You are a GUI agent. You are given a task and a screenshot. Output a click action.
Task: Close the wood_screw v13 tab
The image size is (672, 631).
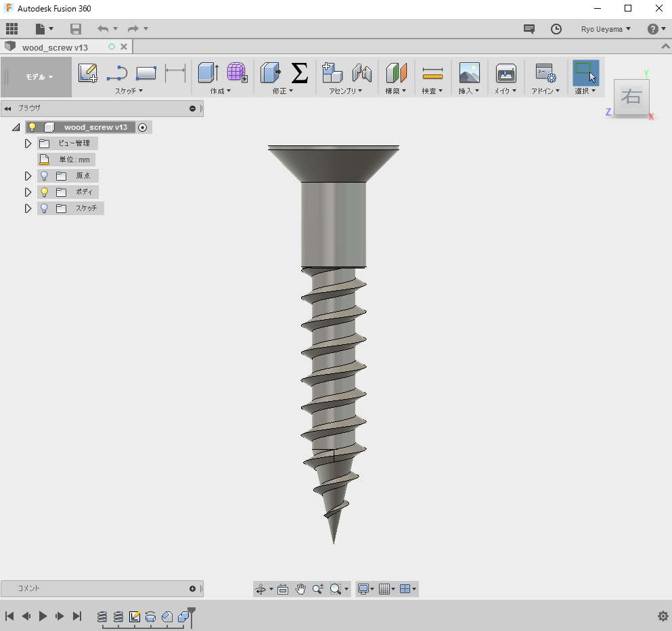pyautogui.click(x=124, y=47)
